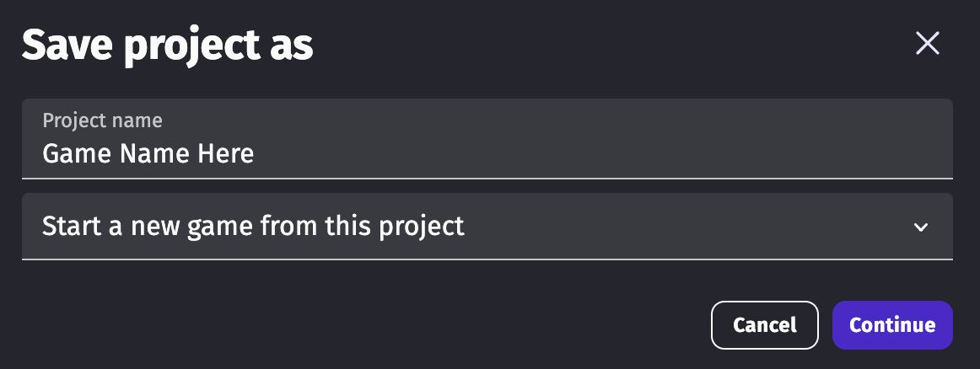This screenshot has height=369, width=980.
Task: Click the chevron arrow in the dropdown
Action: click(921, 227)
